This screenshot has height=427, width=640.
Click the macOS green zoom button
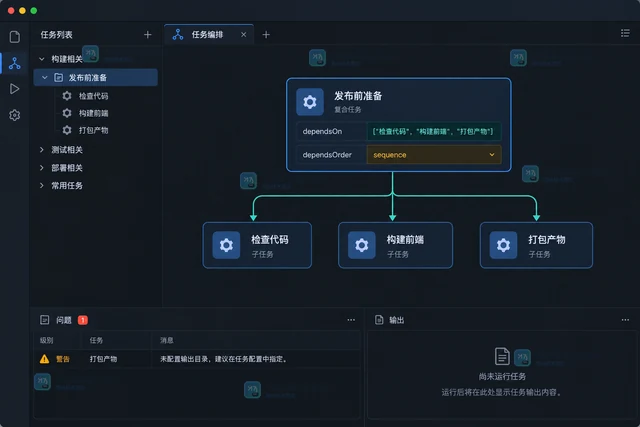coord(34,11)
